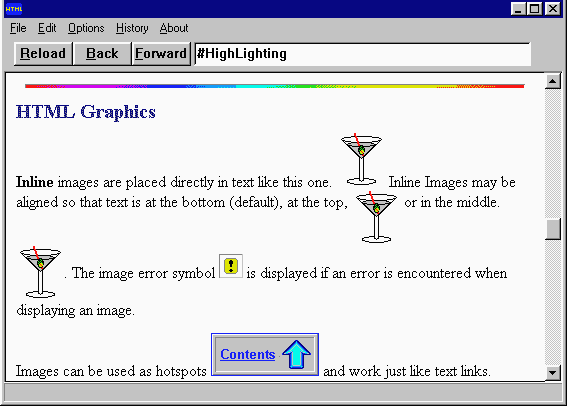Click the first martini glass inline image
The height and width of the screenshot is (406, 567).
point(361,159)
